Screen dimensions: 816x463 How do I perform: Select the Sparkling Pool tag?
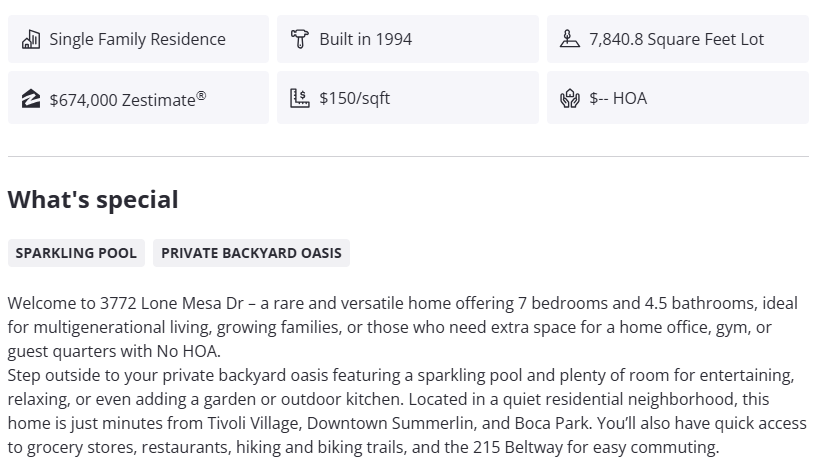click(76, 253)
